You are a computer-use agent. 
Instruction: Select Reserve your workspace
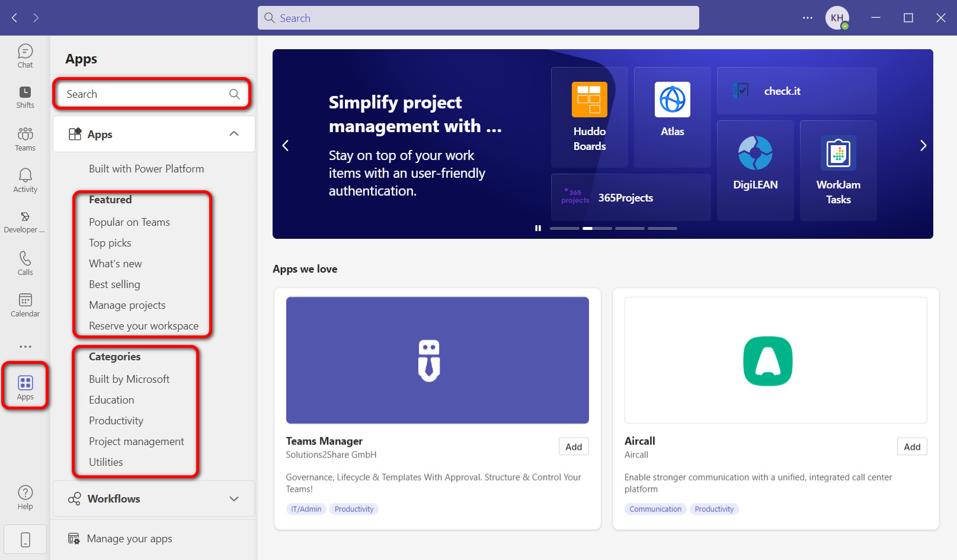(x=143, y=326)
